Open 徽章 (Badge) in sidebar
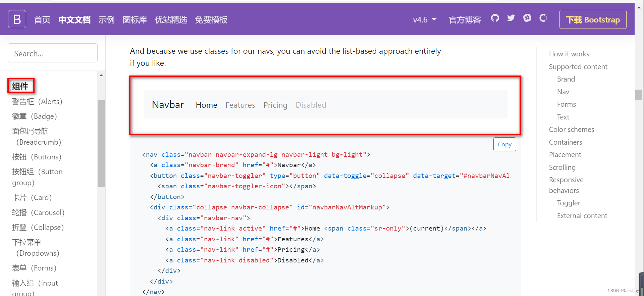 coord(35,116)
